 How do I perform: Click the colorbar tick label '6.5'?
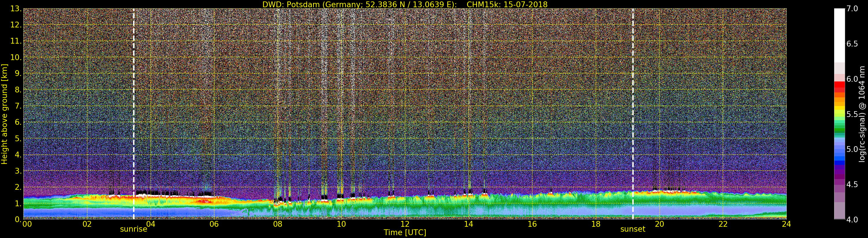click(852, 44)
